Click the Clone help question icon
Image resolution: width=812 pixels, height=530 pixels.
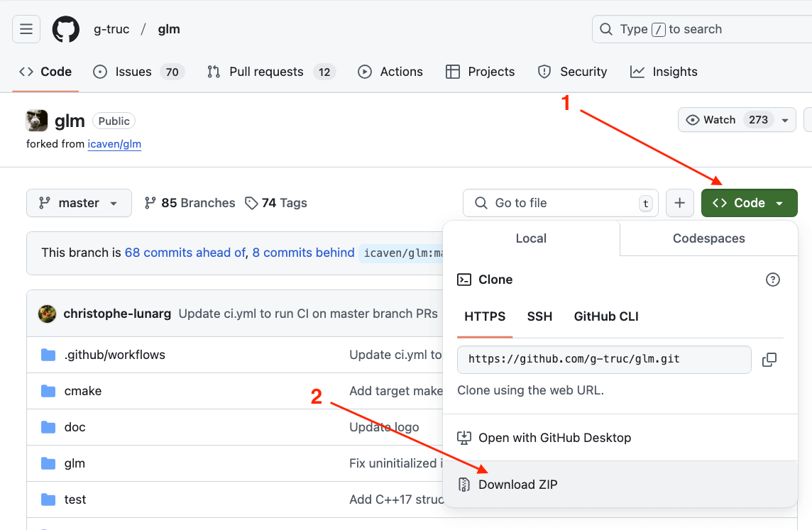click(x=773, y=280)
